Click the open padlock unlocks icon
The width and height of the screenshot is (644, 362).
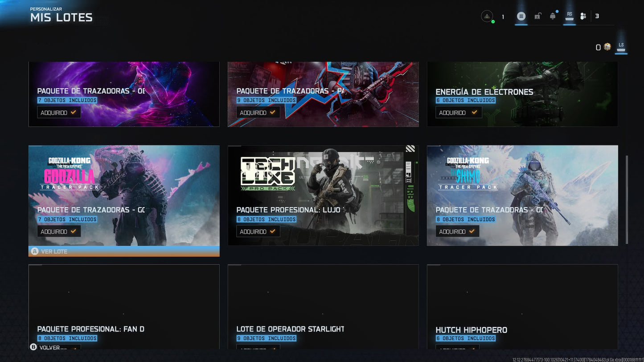coord(538,16)
